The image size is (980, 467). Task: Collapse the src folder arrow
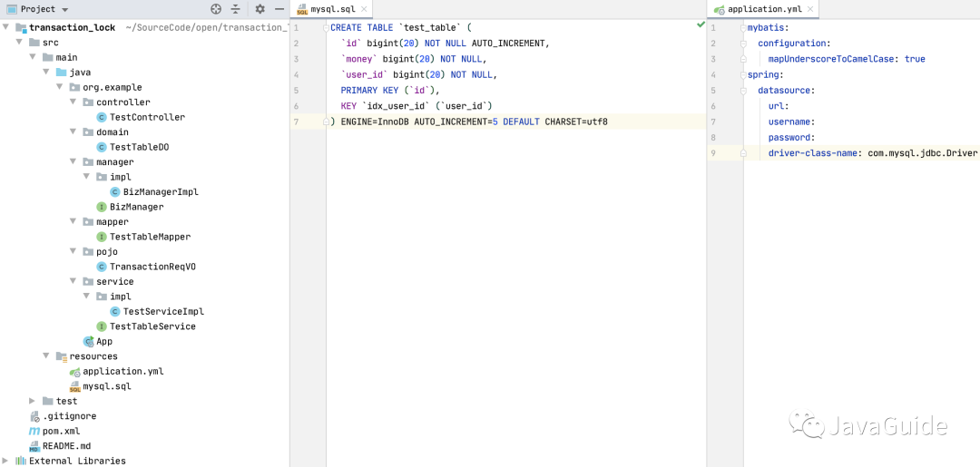(x=19, y=43)
